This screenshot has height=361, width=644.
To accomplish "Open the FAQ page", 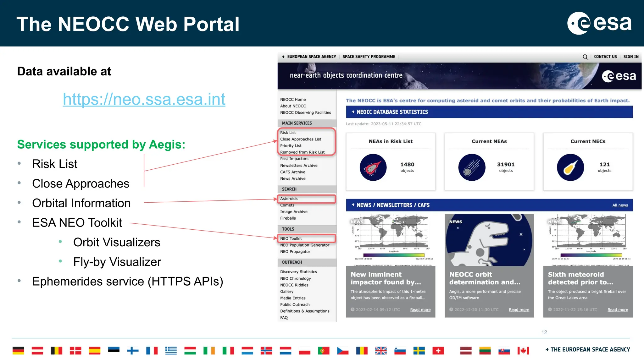I will click(284, 318).
